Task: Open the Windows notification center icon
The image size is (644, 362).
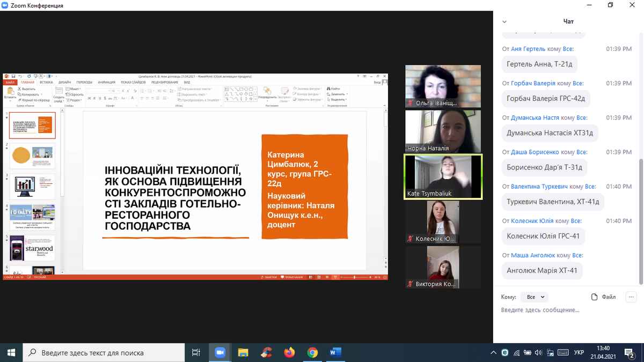Action: [x=630, y=352]
